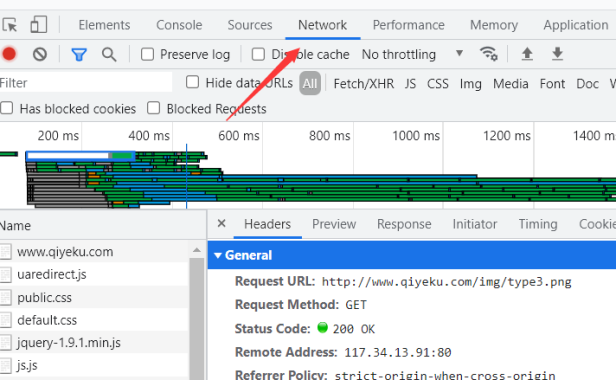
Task: Stop recording with the red record icon
Action: tap(9, 54)
